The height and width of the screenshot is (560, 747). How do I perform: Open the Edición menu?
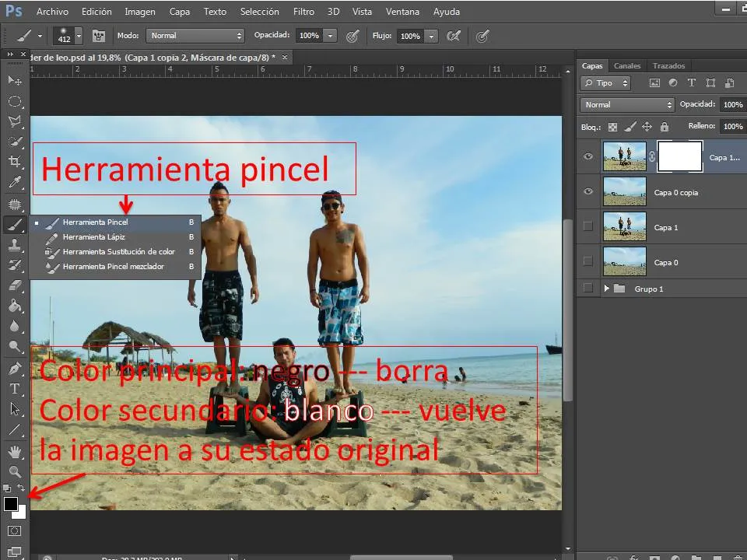click(96, 12)
